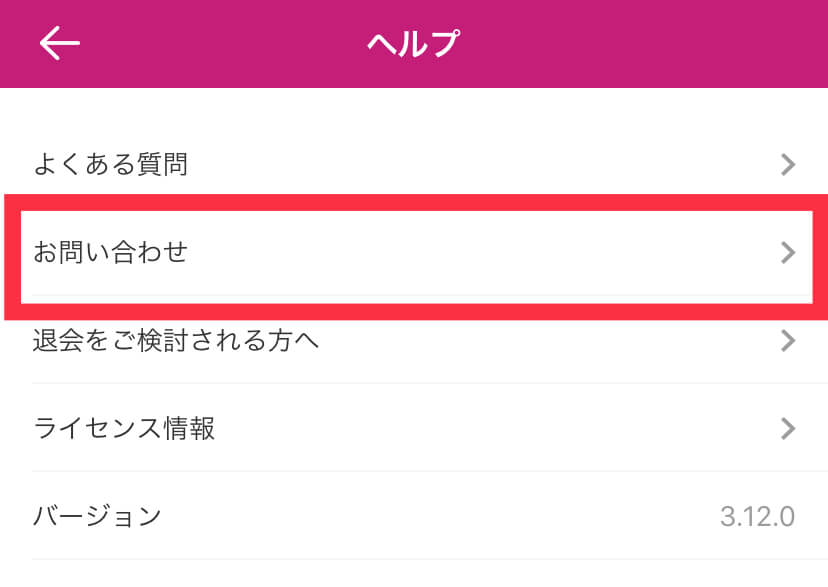
Task: Click the chevron beside ライセンス情報
Action: [788, 429]
